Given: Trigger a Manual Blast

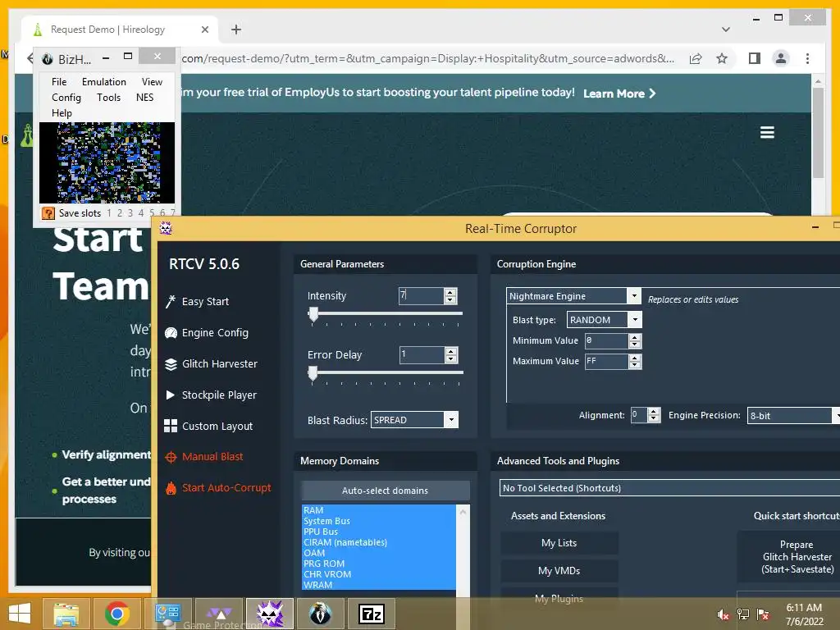Looking at the screenshot, I should pyautogui.click(x=204, y=456).
